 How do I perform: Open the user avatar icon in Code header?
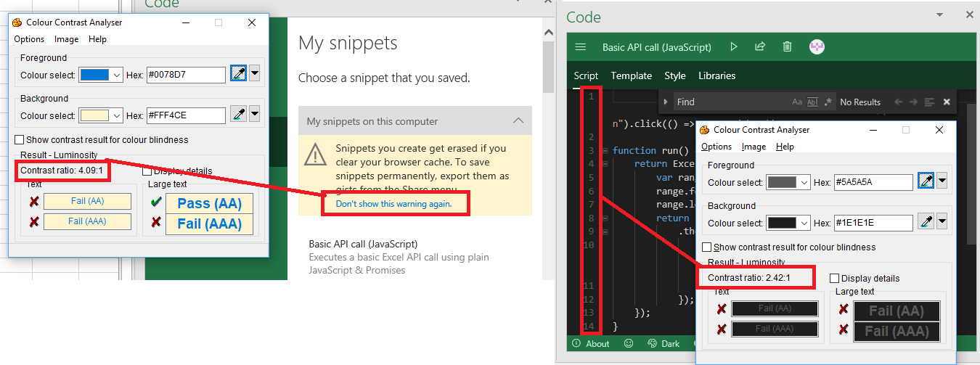(817, 47)
